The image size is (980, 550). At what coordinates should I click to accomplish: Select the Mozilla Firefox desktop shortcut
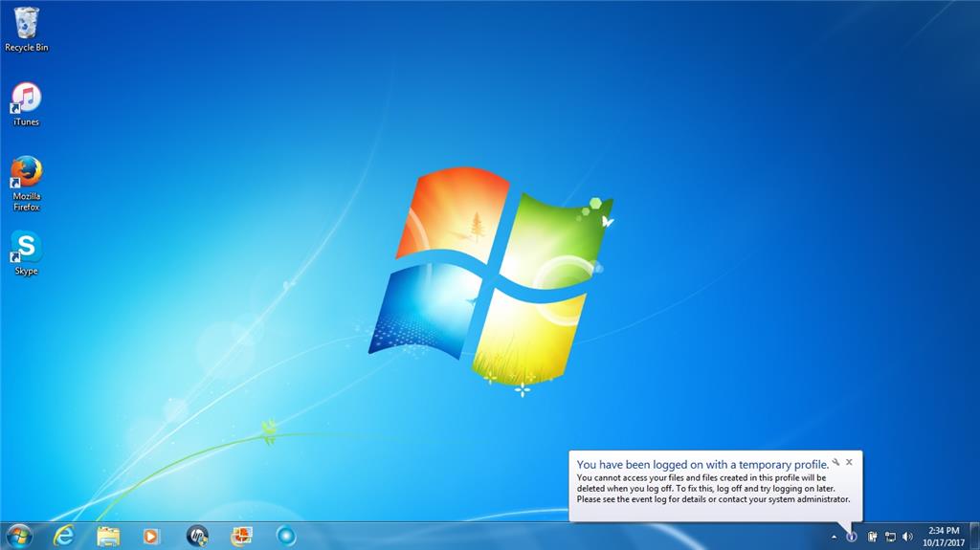coord(26,184)
